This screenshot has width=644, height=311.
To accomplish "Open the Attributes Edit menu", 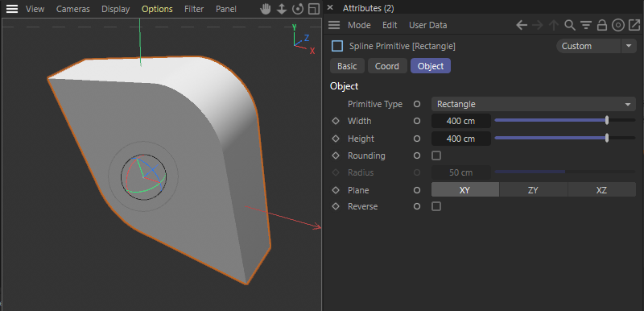I will coord(390,25).
